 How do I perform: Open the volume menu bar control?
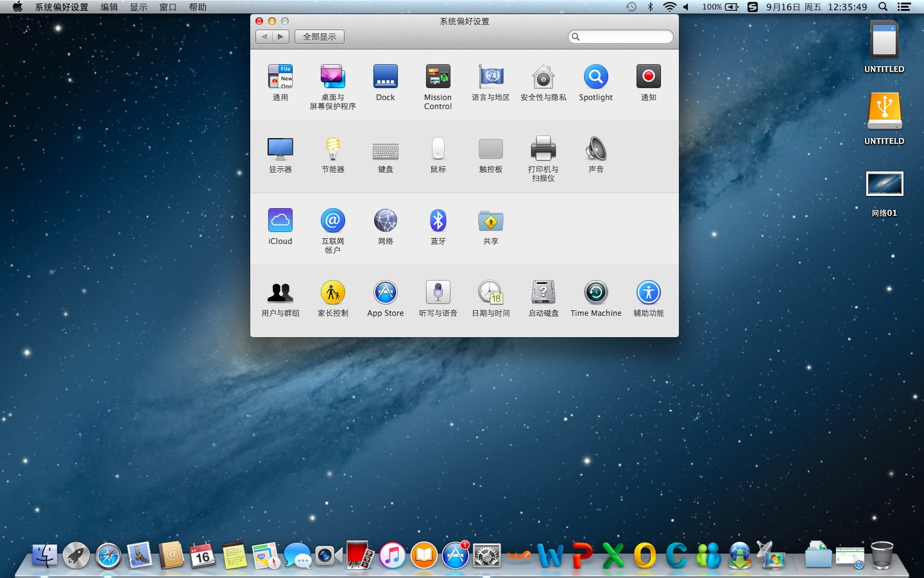[x=687, y=7]
